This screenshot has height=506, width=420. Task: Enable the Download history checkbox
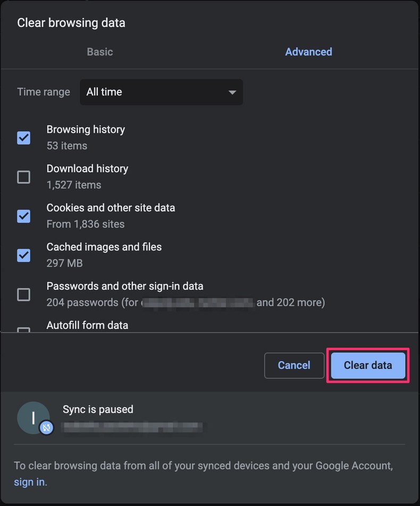[x=24, y=177]
